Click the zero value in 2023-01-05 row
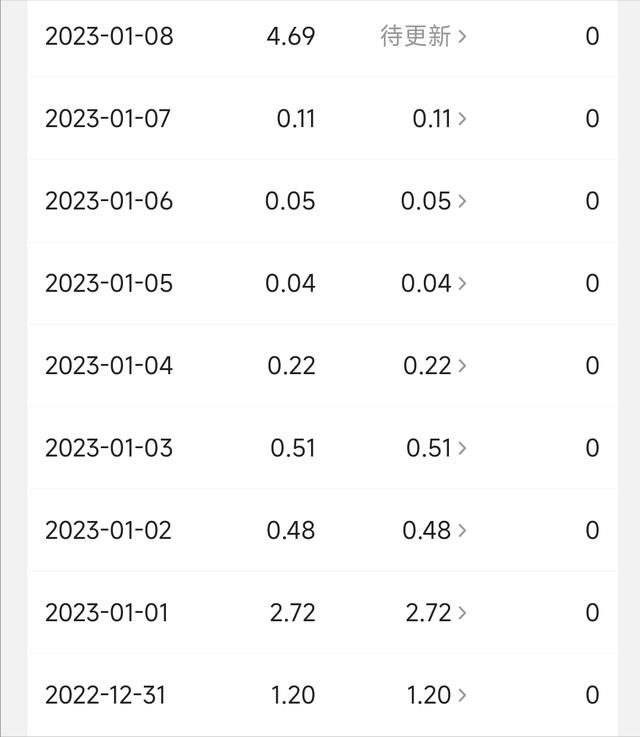 pos(592,284)
